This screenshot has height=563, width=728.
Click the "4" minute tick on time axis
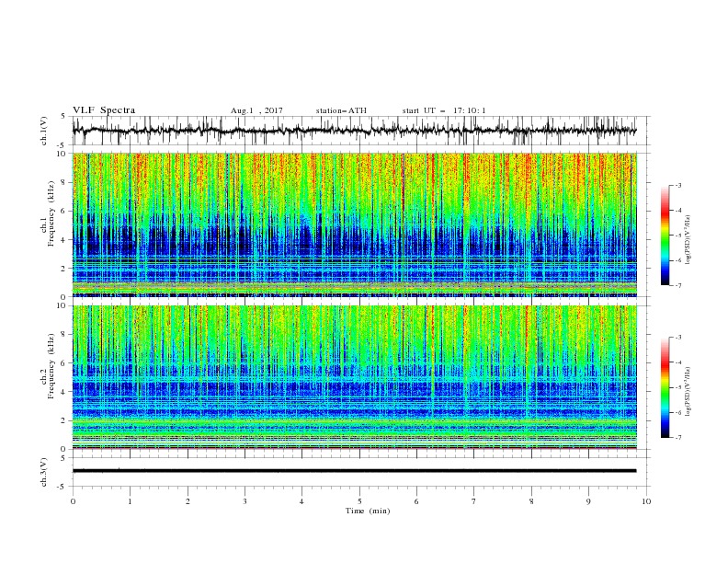click(x=302, y=501)
